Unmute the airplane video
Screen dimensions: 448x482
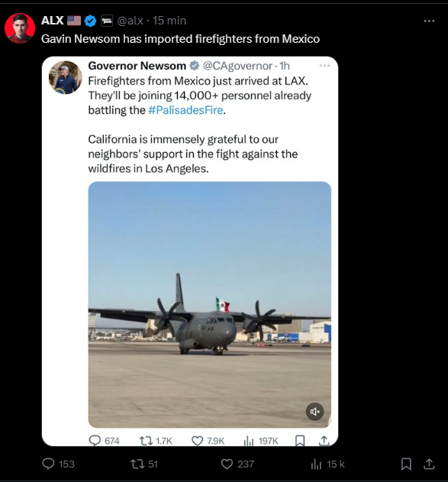[x=314, y=411]
